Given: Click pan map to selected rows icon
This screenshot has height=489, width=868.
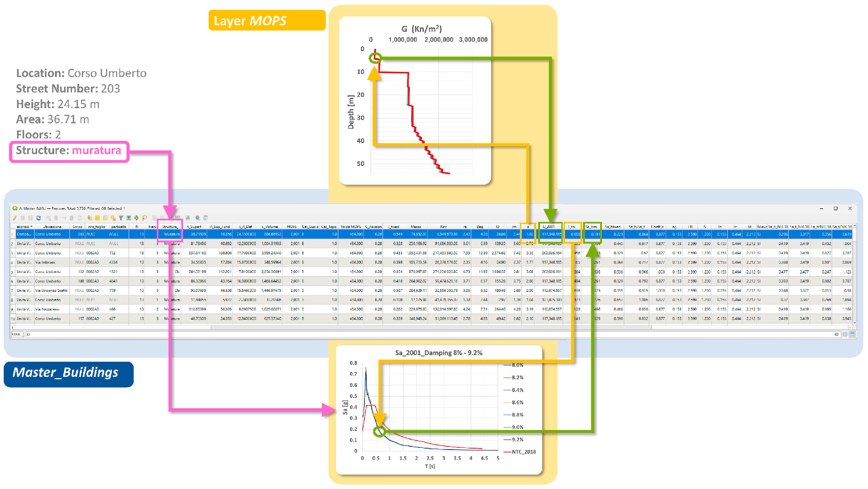Looking at the screenshot, I should point(136,218).
